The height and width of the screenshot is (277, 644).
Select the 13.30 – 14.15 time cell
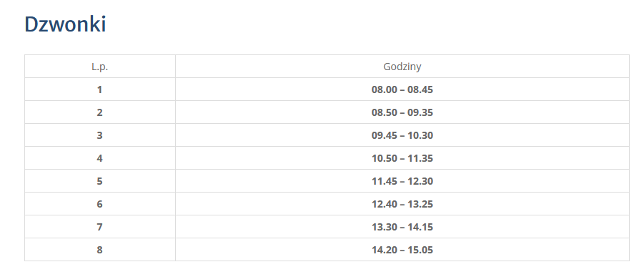[x=402, y=227]
